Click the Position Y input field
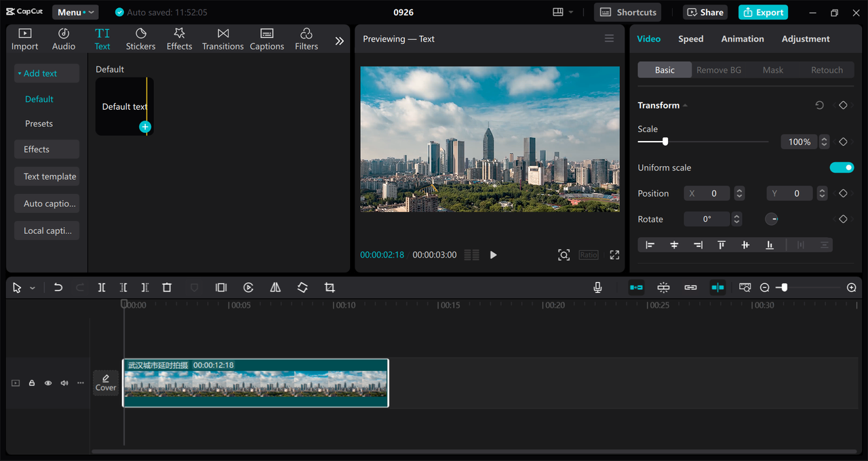The width and height of the screenshot is (868, 461). 790,193
